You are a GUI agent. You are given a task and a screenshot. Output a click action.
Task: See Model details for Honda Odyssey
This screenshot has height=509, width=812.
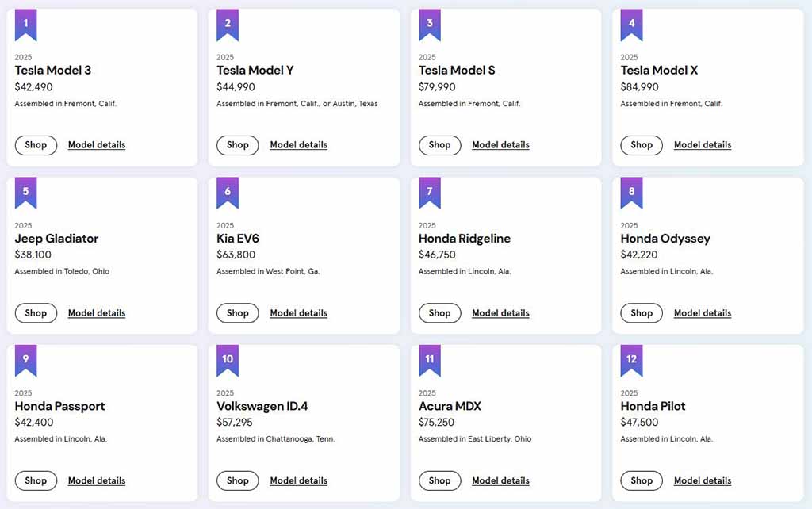[702, 313]
